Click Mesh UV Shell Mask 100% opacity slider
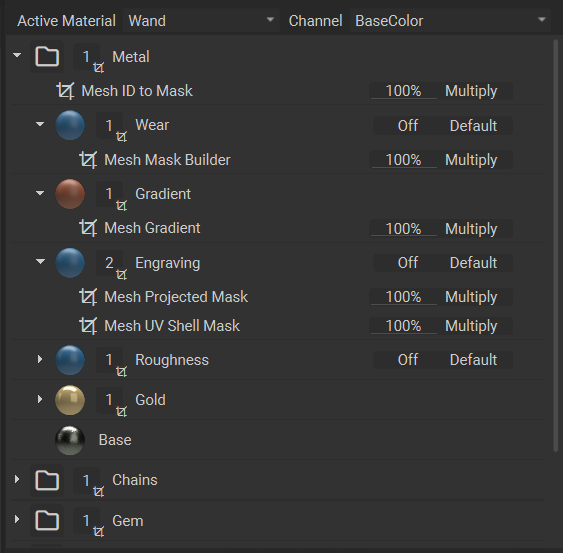The height and width of the screenshot is (553, 563). coord(404,326)
